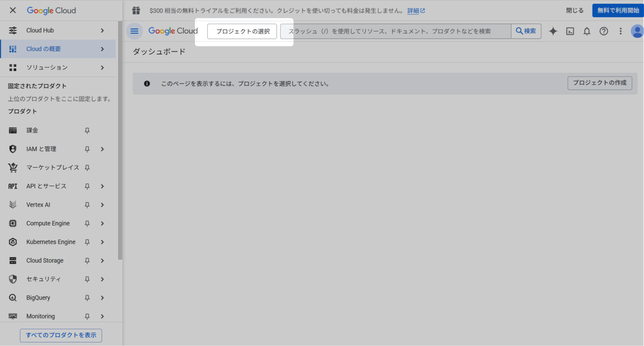
Task: Click inside the resource search field
Action: coord(393,31)
